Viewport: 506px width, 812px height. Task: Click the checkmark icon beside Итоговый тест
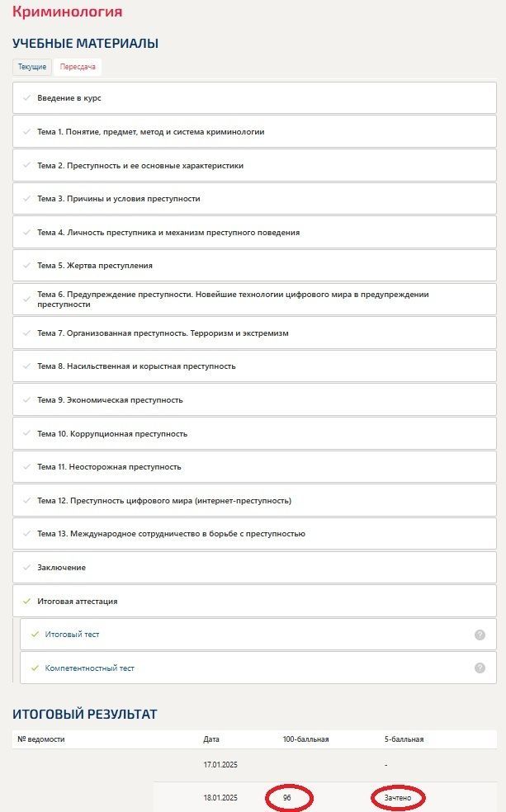tap(35, 635)
